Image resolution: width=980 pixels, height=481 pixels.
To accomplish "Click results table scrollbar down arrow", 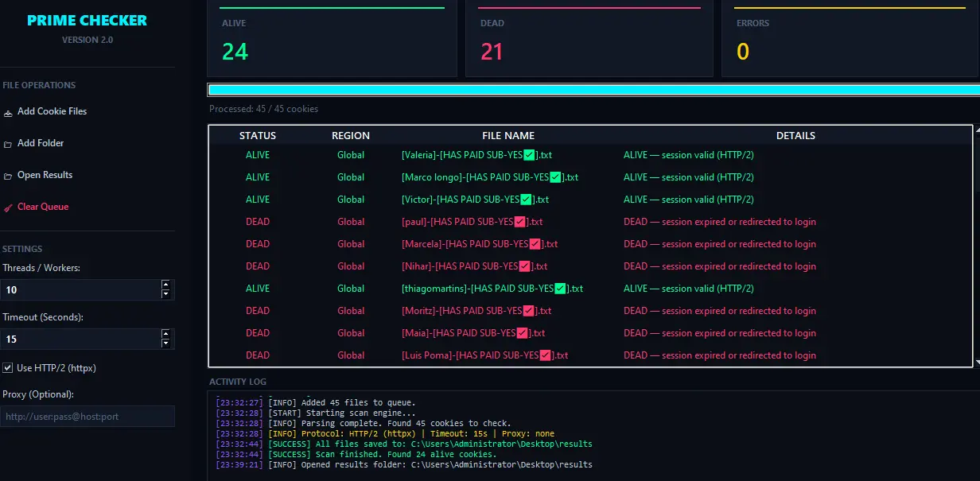I will (x=977, y=363).
